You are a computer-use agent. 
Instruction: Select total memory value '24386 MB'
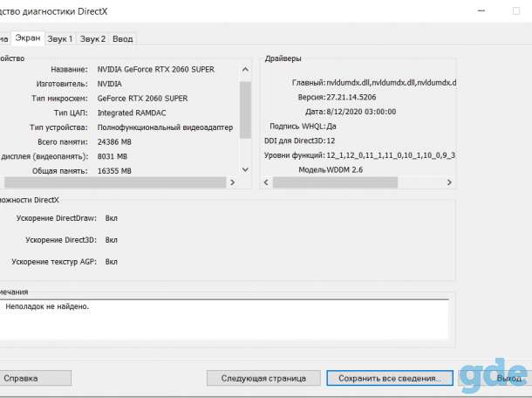click(114, 142)
